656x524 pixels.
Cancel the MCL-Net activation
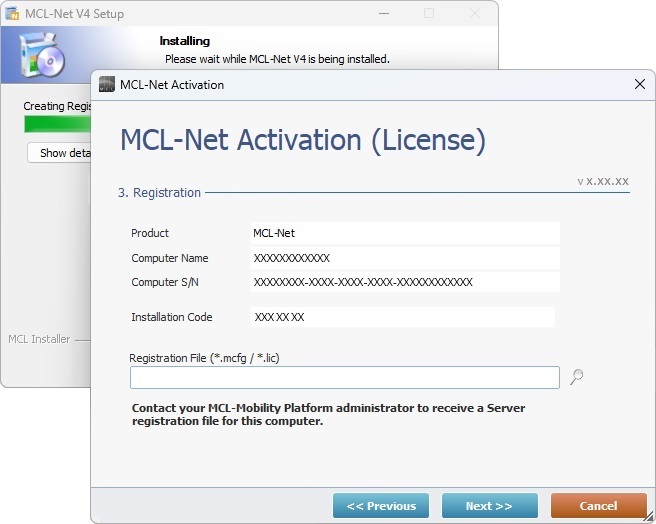[599, 506]
